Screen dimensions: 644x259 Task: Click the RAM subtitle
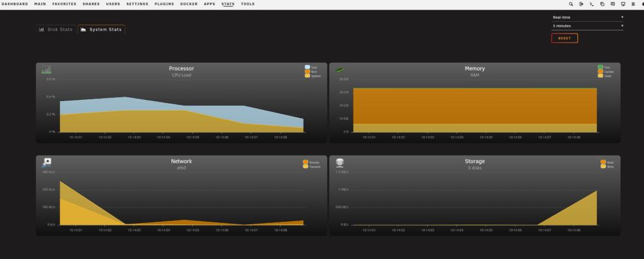coord(475,75)
